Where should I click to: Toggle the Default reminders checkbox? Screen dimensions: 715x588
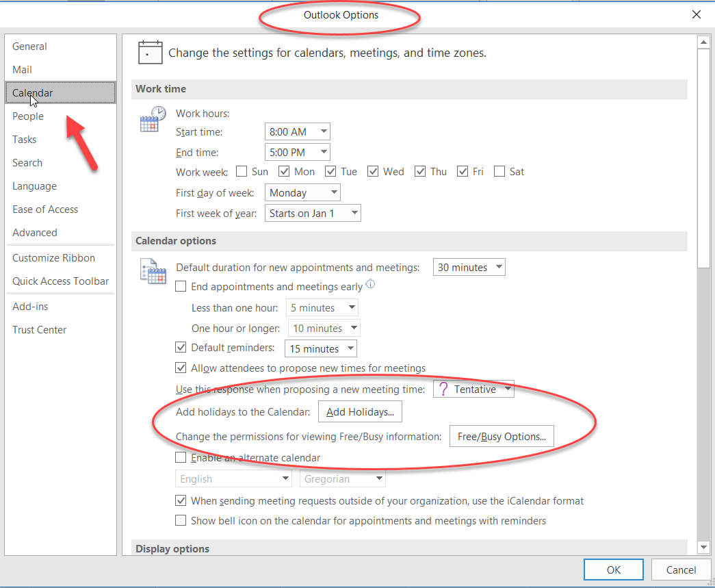181,348
